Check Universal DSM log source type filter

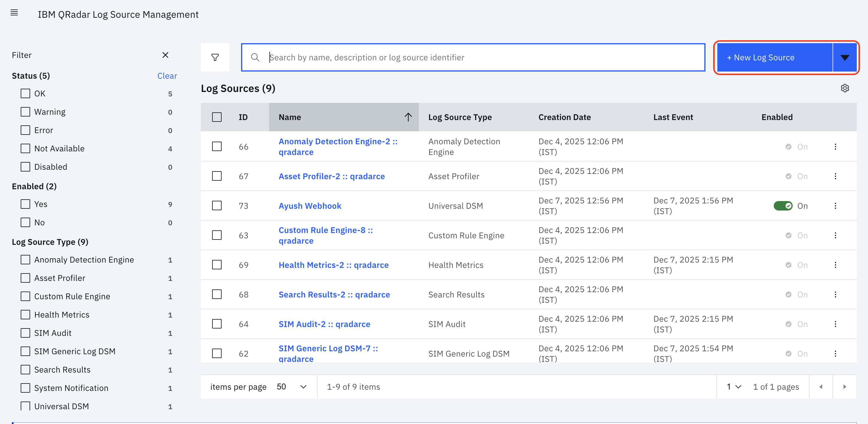(x=25, y=406)
